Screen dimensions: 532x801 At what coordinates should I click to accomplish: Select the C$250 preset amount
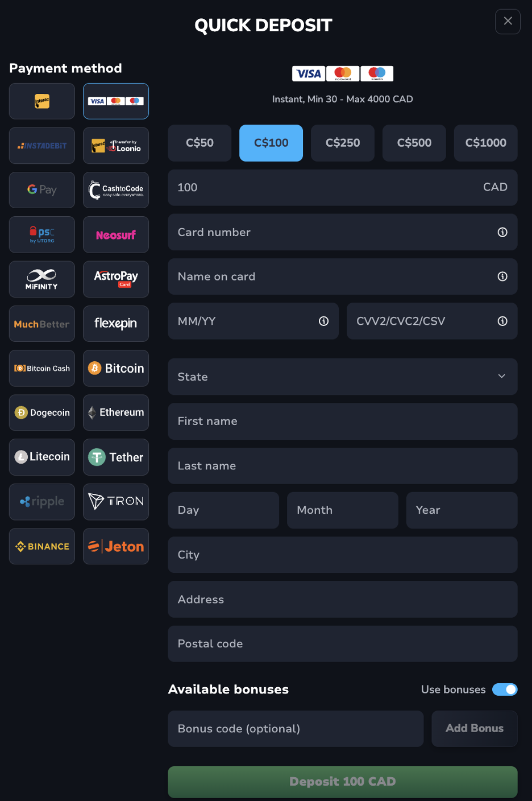tap(343, 143)
